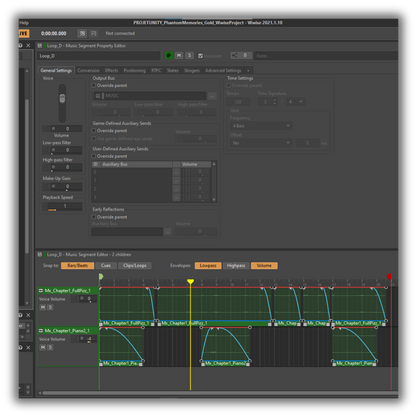Mute Loop_D in the Property Editor
Image resolution: width=417 pixels, height=417 pixels.
[179, 55]
